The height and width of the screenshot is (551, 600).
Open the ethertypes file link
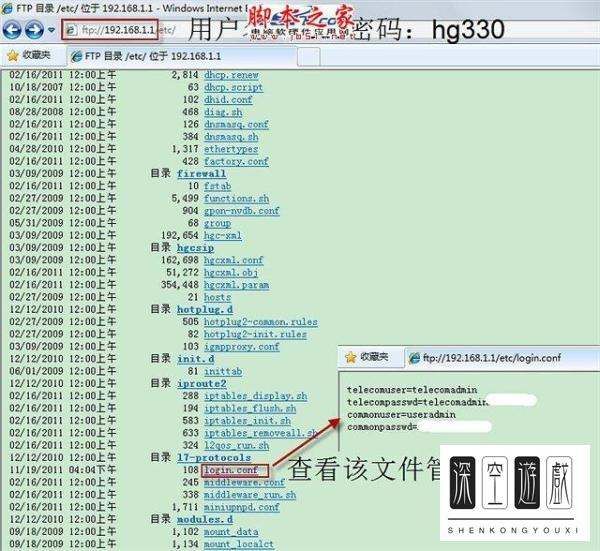(231, 149)
